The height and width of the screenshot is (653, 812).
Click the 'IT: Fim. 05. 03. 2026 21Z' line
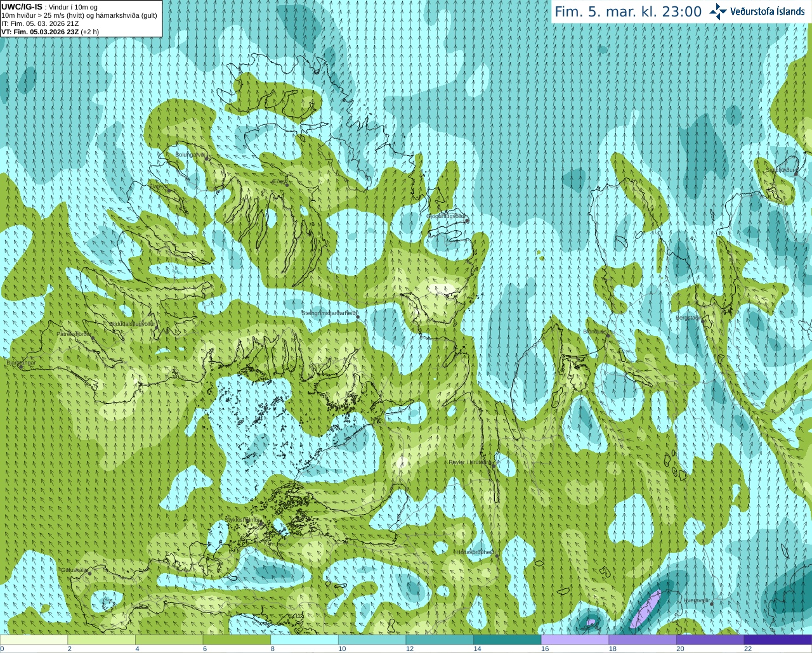coord(40,23)
